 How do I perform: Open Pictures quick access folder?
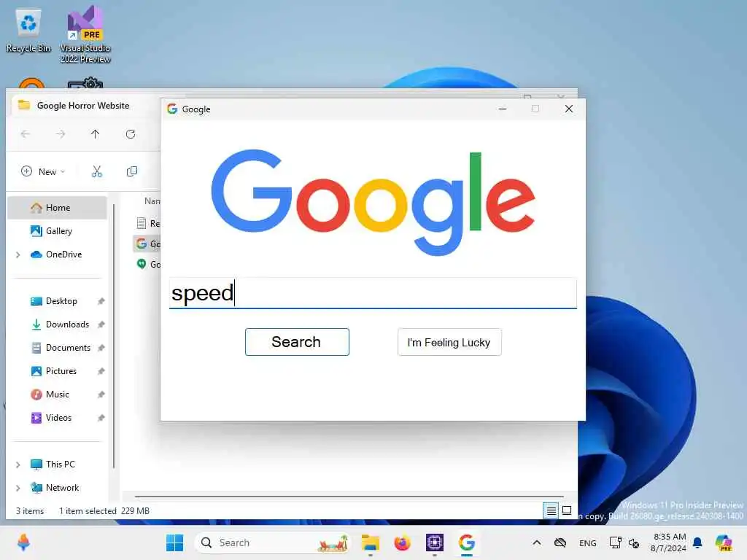[x=61, y=371]
